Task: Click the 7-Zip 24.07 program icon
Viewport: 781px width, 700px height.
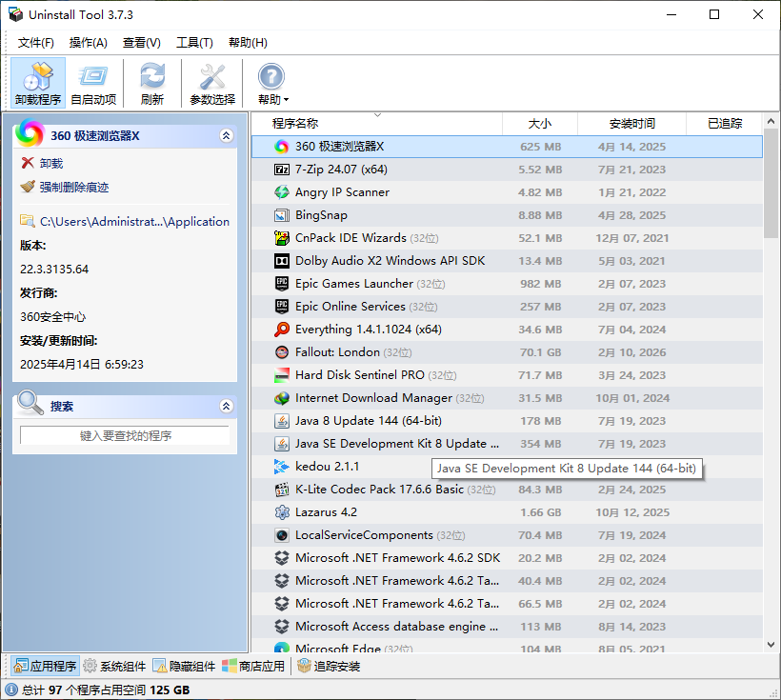Action: (281, 170)
